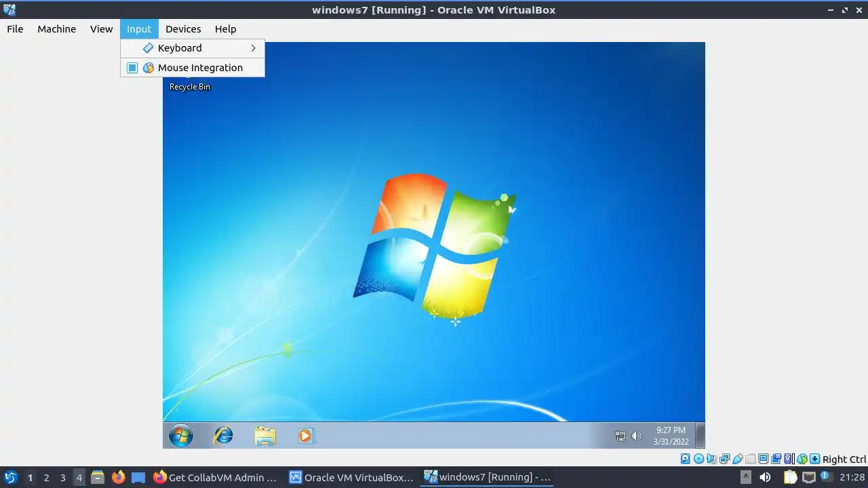The width and height of the screenshot is (868, 488).
Task: Open the File menu
Action: click(x=15, y=29)
